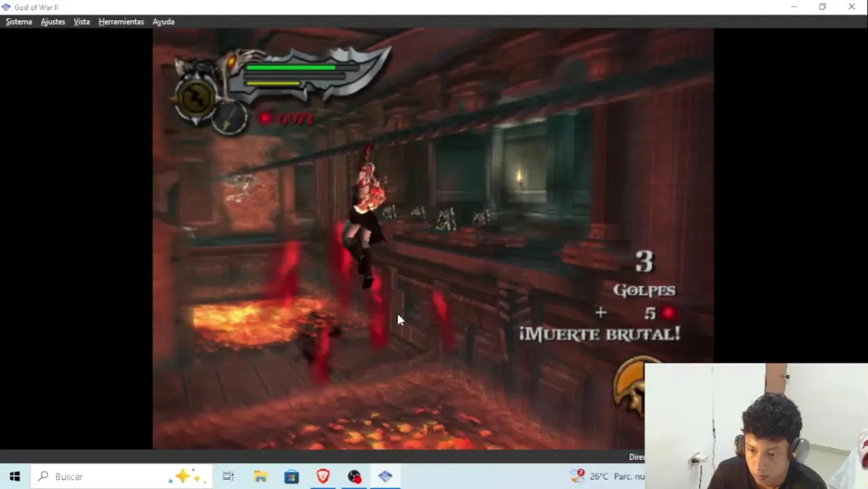Click the ¡Muerte brutal! text in game
The image size is (868, 489).
(x=600, y=334)
